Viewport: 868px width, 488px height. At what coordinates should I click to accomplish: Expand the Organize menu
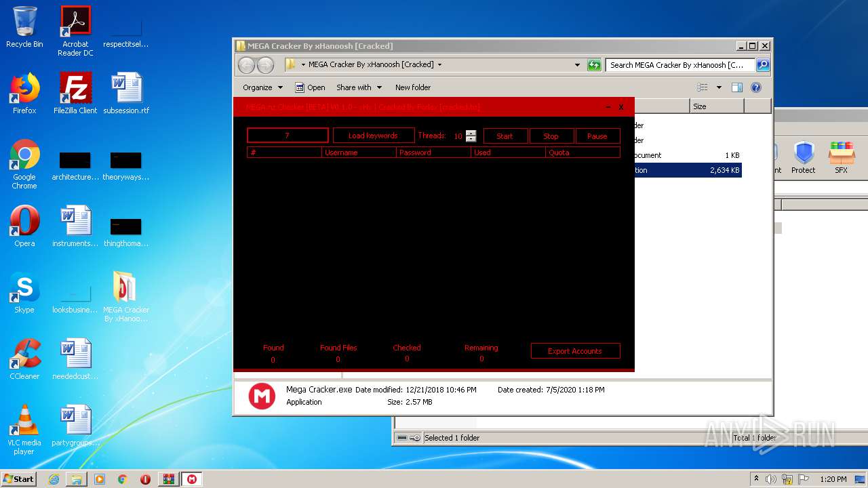click(262, 87)
